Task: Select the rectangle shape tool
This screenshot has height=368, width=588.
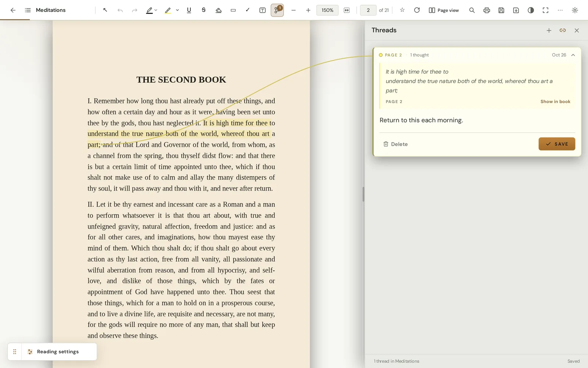Action: point(233,10)
